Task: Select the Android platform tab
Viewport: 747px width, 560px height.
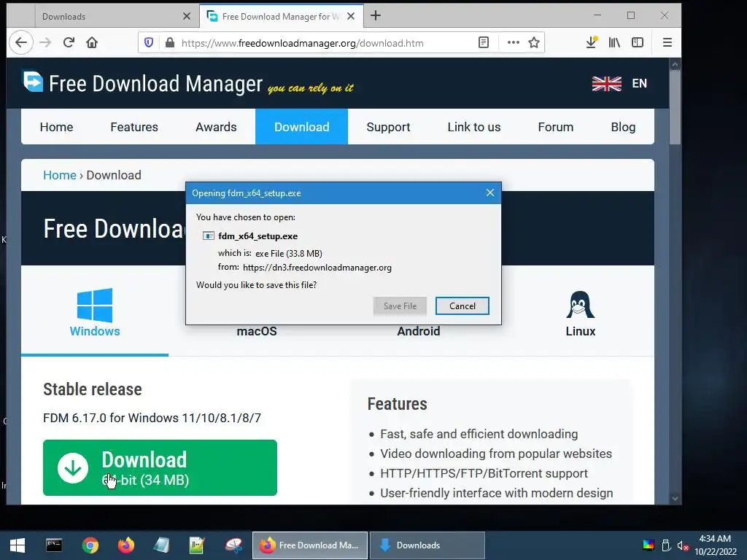Action: click(x=419, y=331)
